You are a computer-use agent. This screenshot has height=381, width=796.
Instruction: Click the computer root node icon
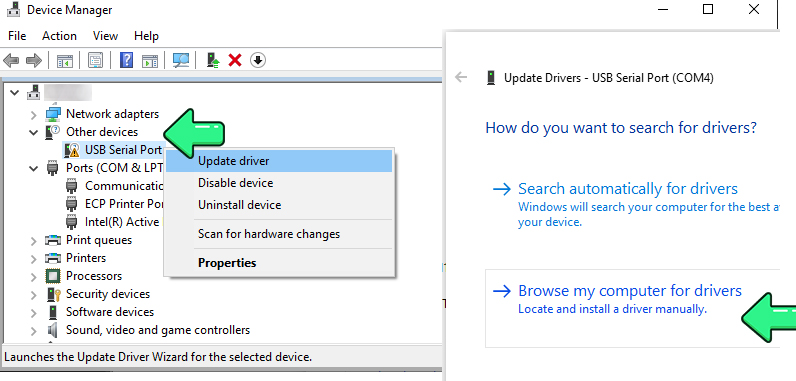34,92
